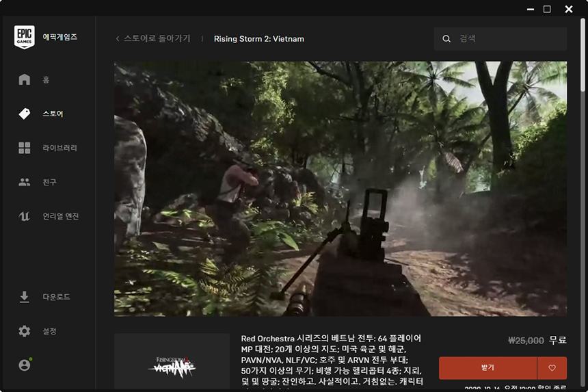Focus the 검색 search field

point(500,38)
